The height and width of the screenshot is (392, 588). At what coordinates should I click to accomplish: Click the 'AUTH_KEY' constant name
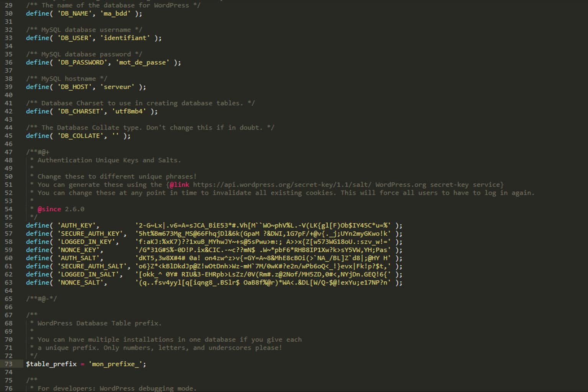click(77, 225)
